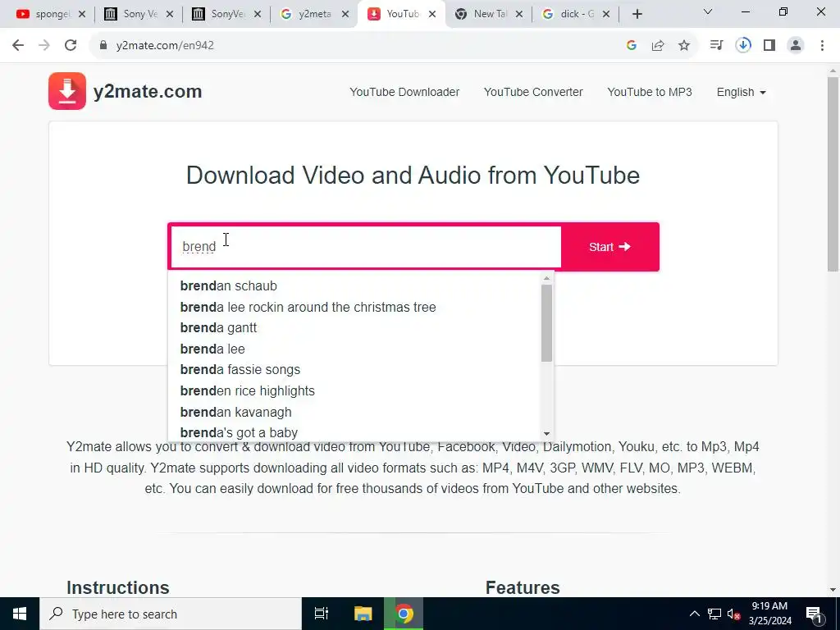The width and height of the screenshot is (840, 630).
Task: Share this page via the share icon
Action: click(658, 46)
